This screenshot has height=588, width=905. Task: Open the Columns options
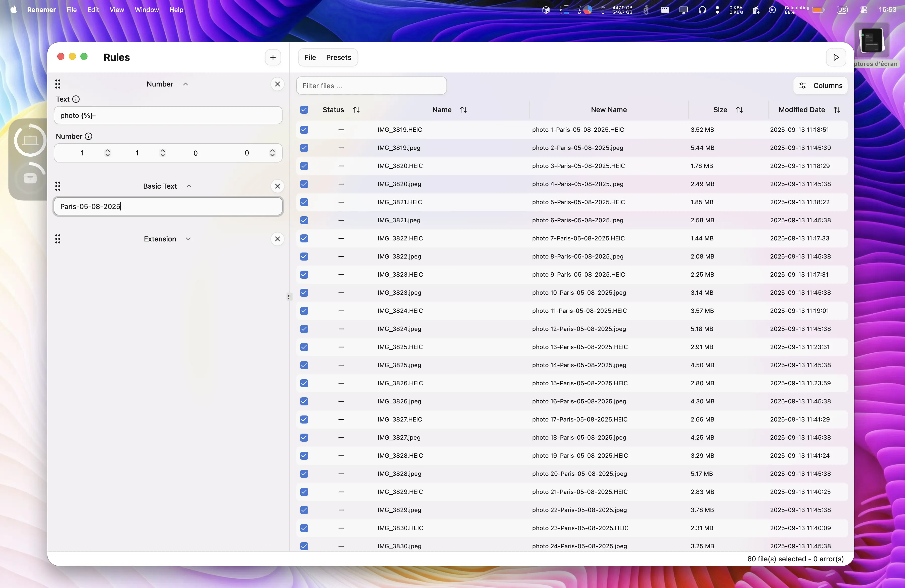[820, 86]
